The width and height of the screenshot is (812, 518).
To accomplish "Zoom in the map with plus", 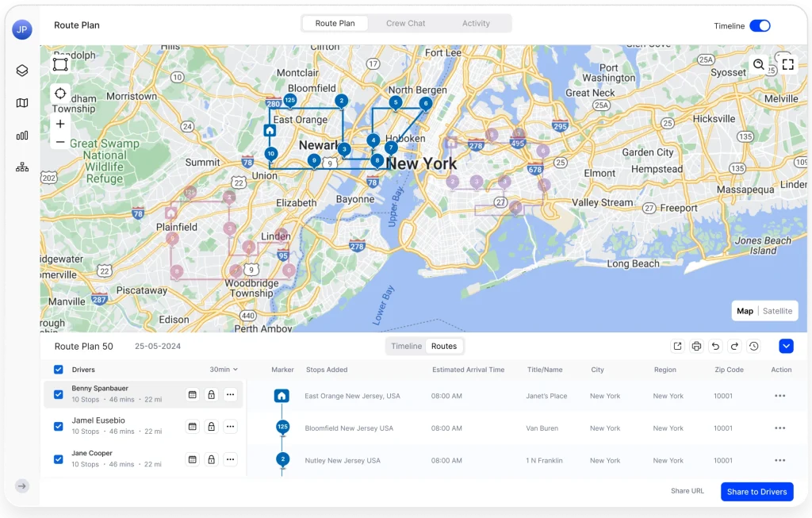I will (60, 124).
